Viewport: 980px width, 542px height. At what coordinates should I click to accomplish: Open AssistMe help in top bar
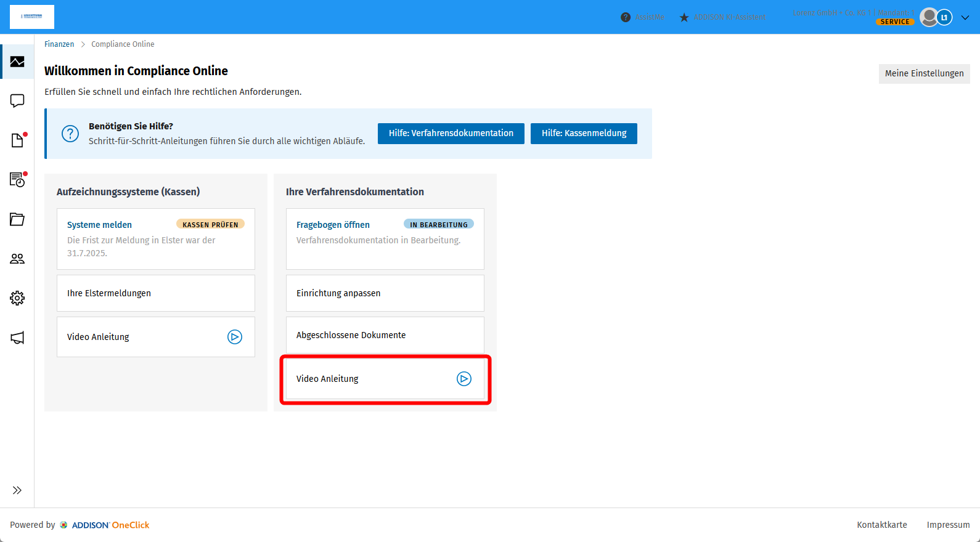point(642,17)
